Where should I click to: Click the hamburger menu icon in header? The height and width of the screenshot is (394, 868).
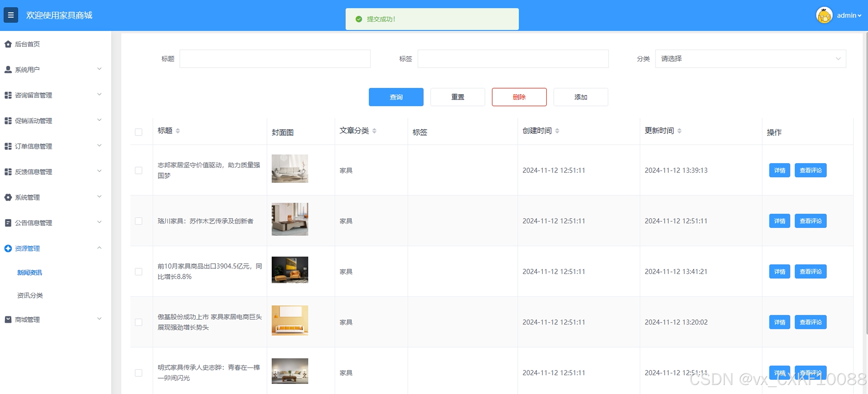pos(11,15)
